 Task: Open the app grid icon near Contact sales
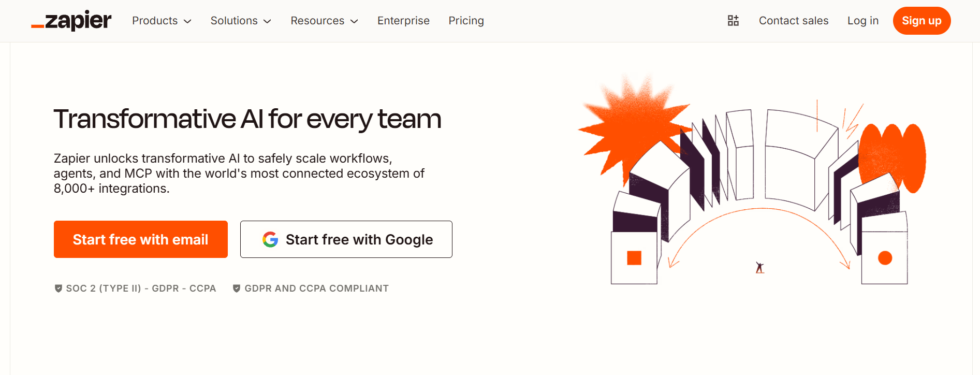click(733, 20)
